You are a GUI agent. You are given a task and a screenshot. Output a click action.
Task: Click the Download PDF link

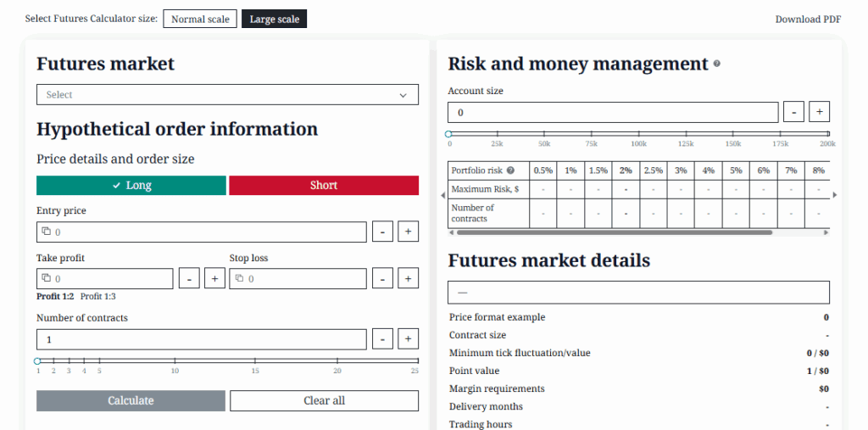808,20
